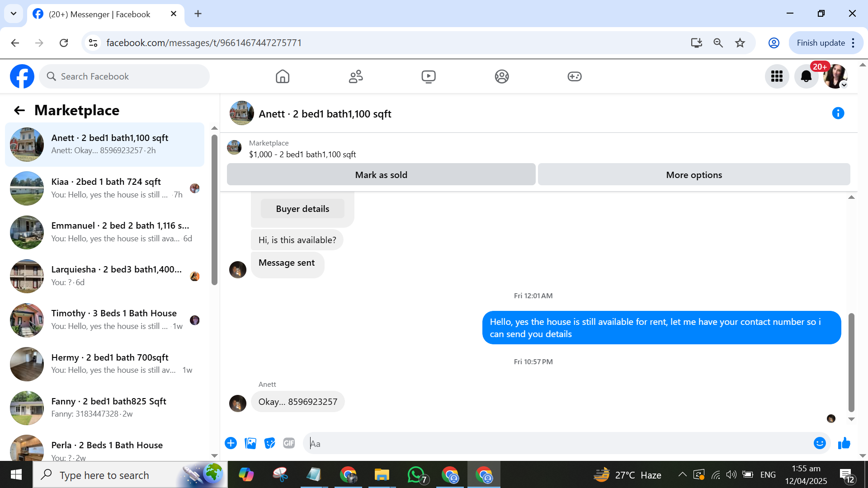Open Kiaa 2bed 1 bath conversation
The image size is (868, 488).
(104, 188)
